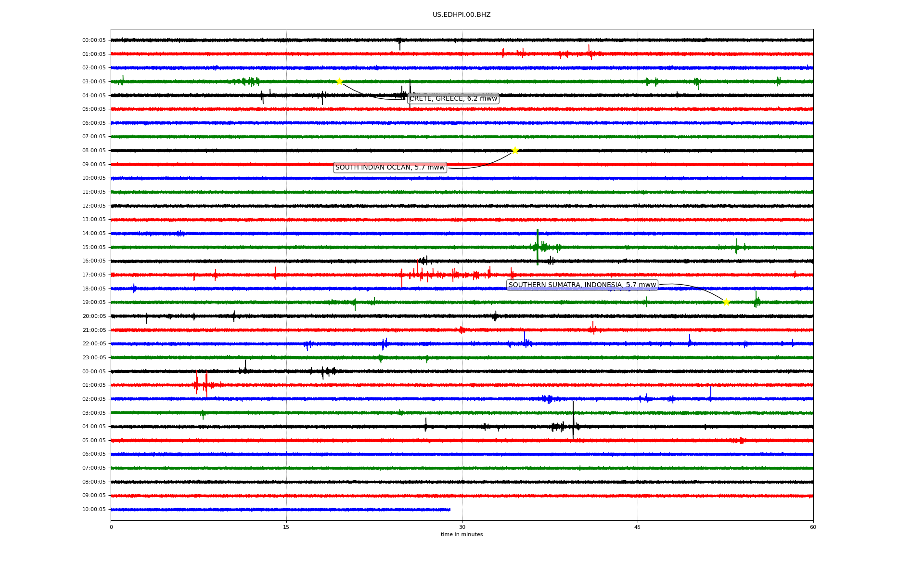
Task: Click the flat green 11:00:05 seismogram trace
Action: 462,192
